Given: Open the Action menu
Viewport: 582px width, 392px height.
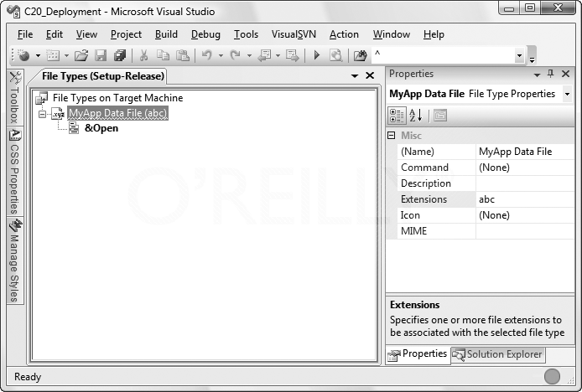Looking at the screenshot, I should tap(344, 34).
